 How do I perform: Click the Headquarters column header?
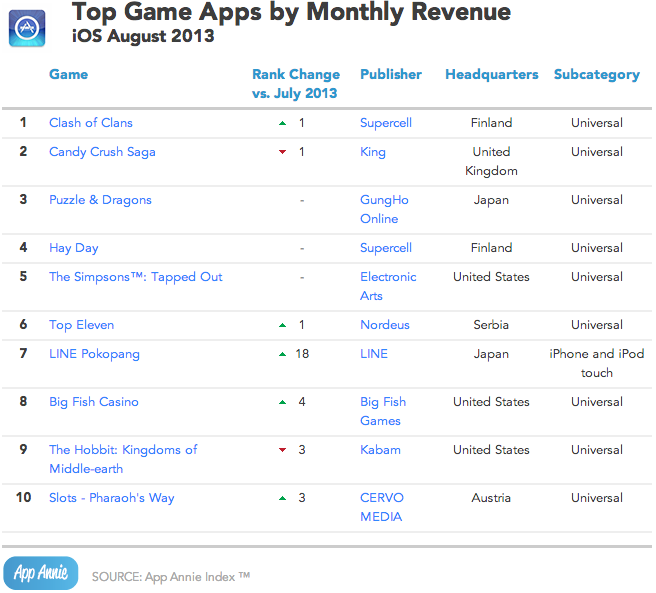click(492, 74)
